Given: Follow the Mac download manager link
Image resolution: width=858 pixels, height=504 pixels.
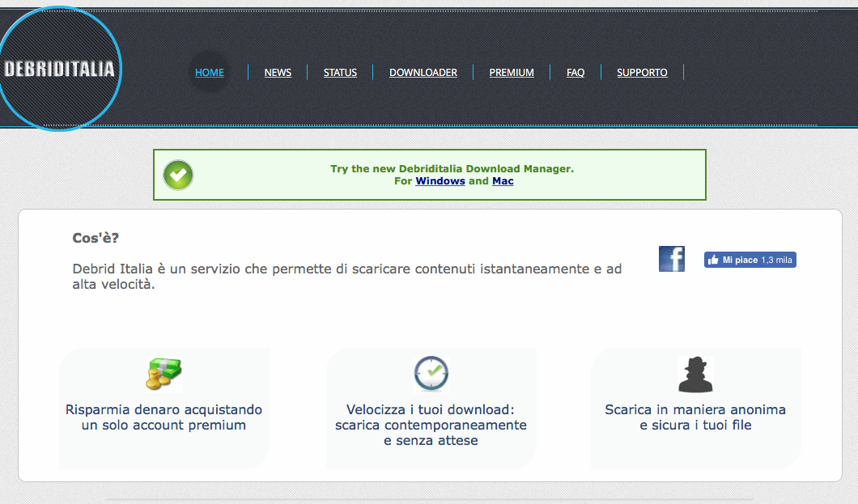Looking at the screenshot, I should point(503,181).
